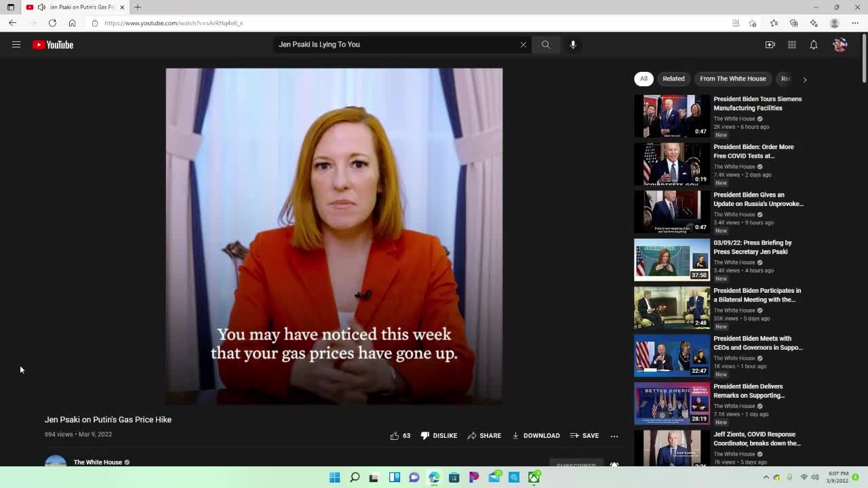Open Jeff Zients COVID Response video title
868x488 pixels.
coord(757,439)
